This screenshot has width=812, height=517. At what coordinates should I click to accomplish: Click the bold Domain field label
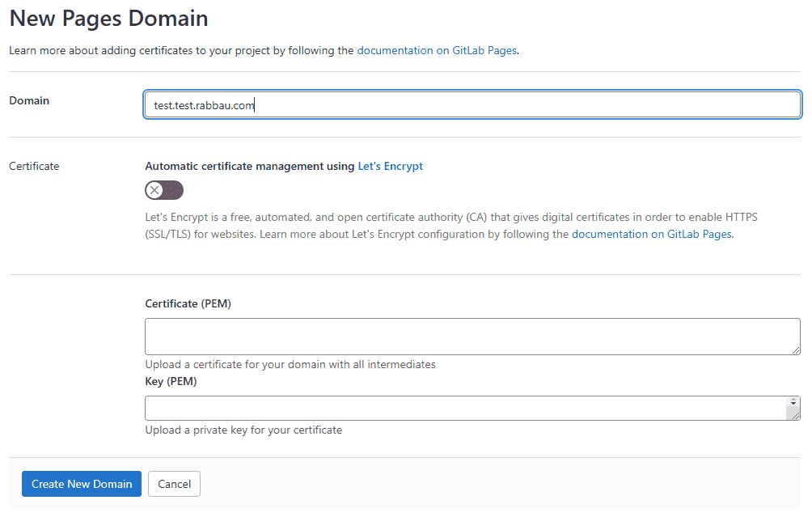29,100
